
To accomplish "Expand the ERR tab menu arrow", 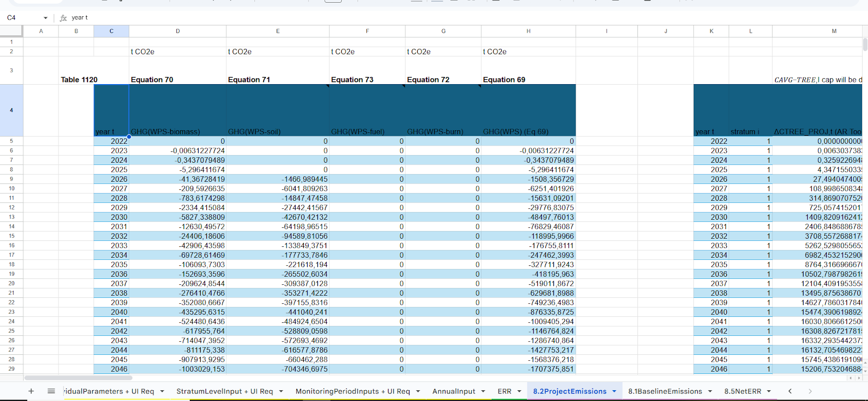I will click(519, 391).
